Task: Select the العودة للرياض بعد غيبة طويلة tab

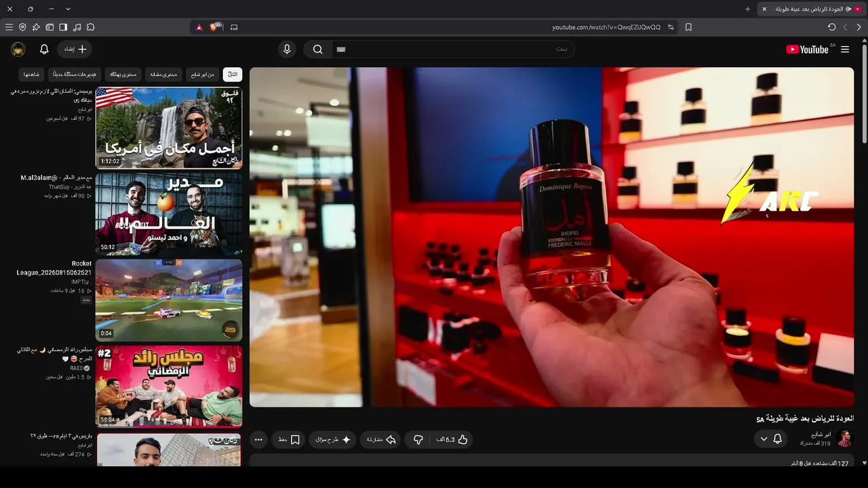Action: [812, 9]
